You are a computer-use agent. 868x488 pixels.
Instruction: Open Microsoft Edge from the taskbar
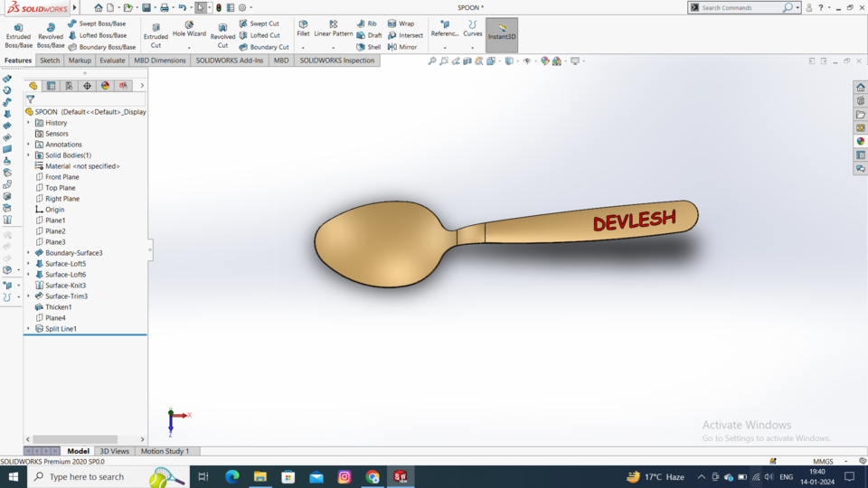(232, 476)
